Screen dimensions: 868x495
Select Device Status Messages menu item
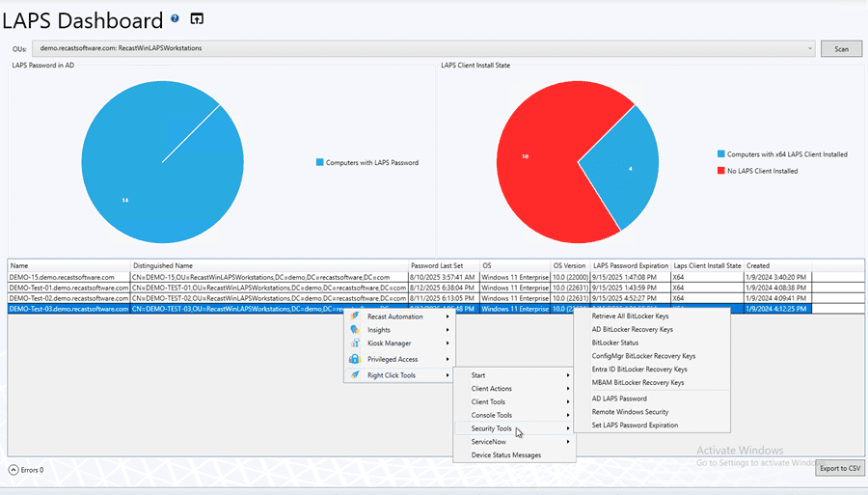[x=505, y=455]
